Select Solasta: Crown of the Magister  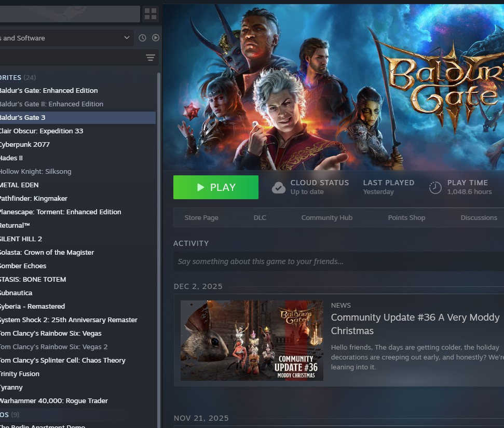click(78, 253)
